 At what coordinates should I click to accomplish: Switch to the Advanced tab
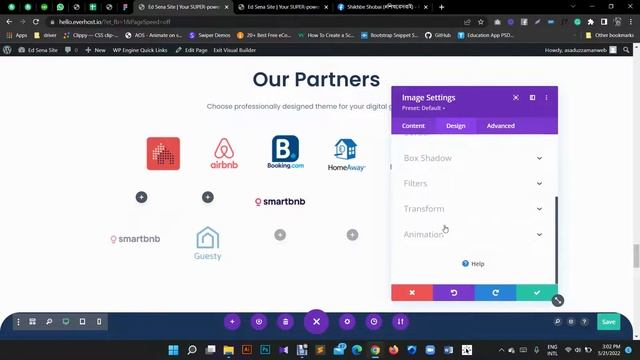(x=500, y=126)
